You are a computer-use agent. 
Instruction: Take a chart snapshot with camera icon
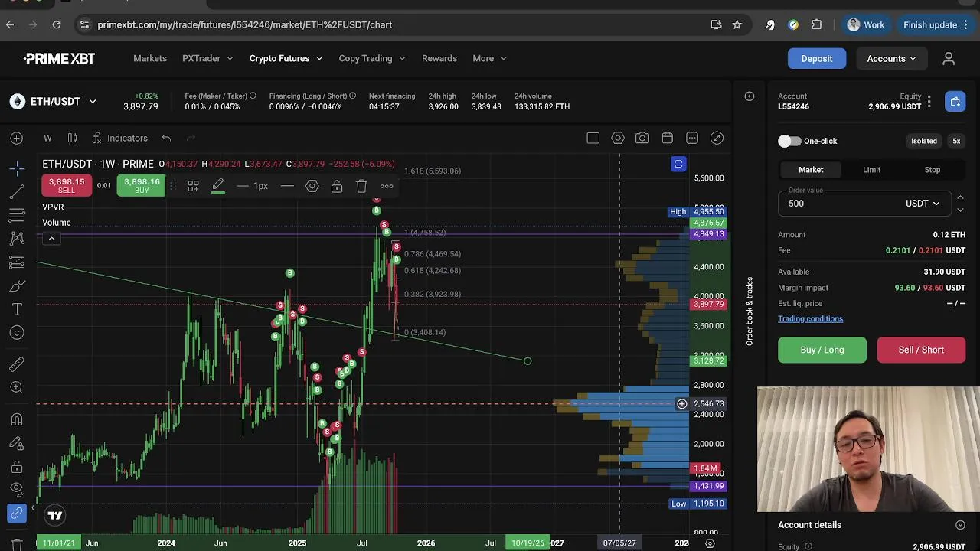pyautogui.click(x=642, y=139)
